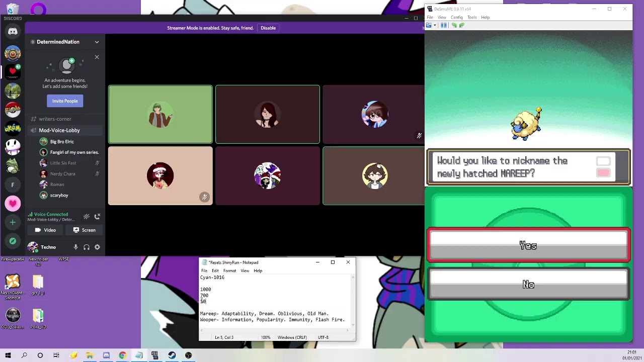644x362 pixels.
Task: Open Notepad Help menu
Action: tap(258, 270)
